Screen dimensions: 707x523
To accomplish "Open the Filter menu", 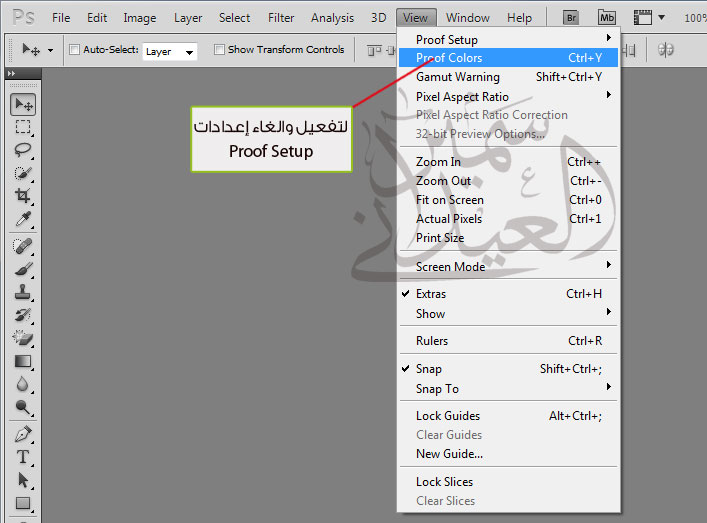I will pyautogui.click(x=281, y=18).
